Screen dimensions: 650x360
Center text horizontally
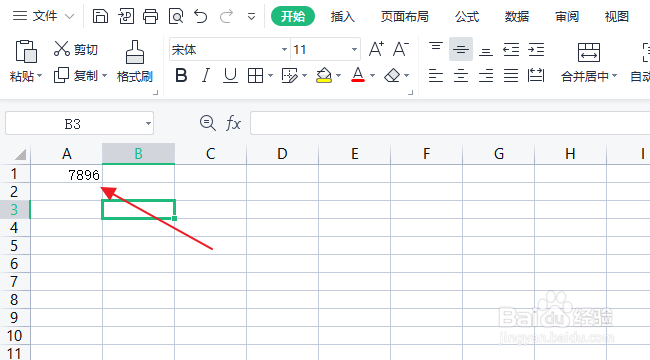pyautogui.click(x=461, y=75)
